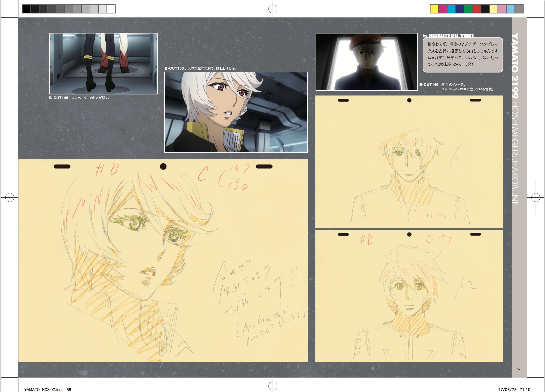Click the solid black patch of the grayscale bar
Viewport: 545px width, 392px height.
[x=26, y=9]
